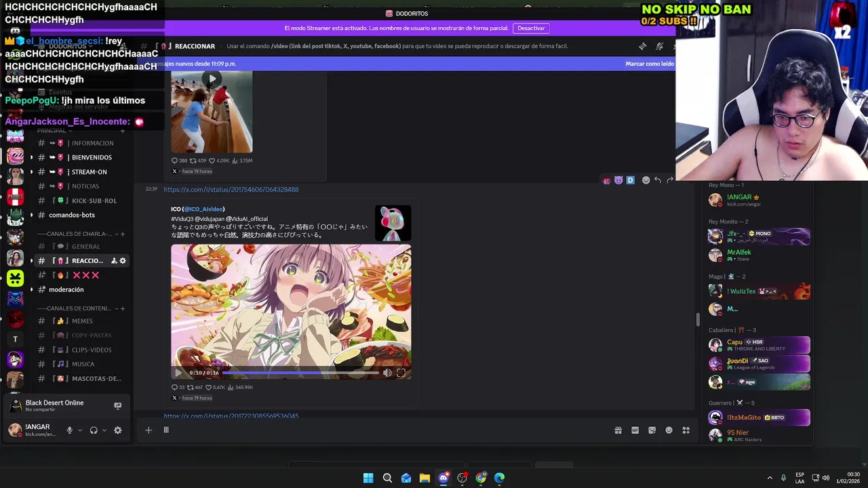Open the x.com status 2017223085569536045 link
The height and width of the screenshot is (488, 868).
(x=231, y=415)
